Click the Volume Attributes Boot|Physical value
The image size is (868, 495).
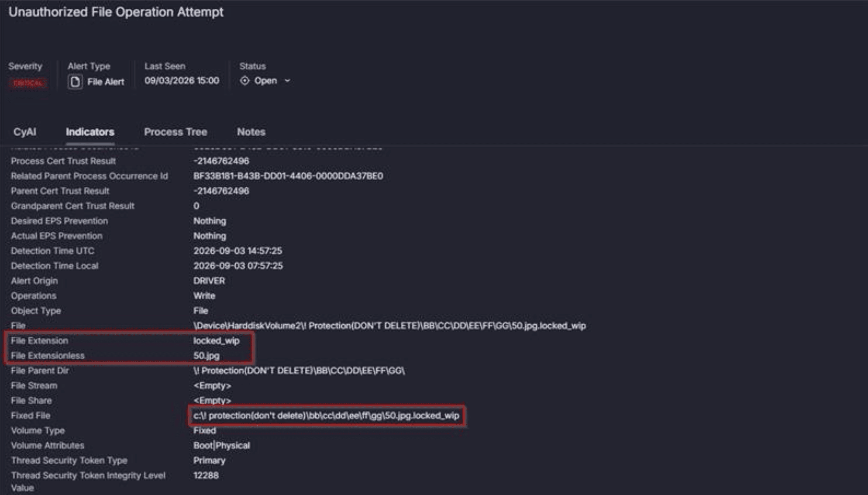[x=222, y=446]
